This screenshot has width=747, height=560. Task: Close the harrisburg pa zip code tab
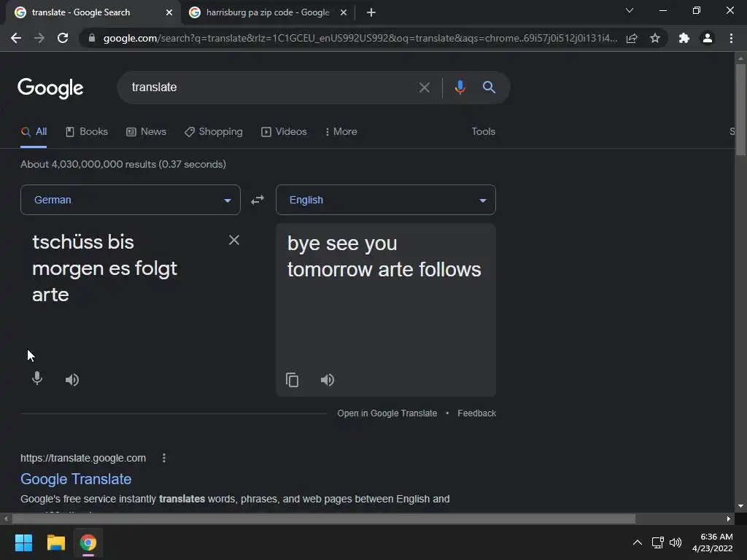344,12
